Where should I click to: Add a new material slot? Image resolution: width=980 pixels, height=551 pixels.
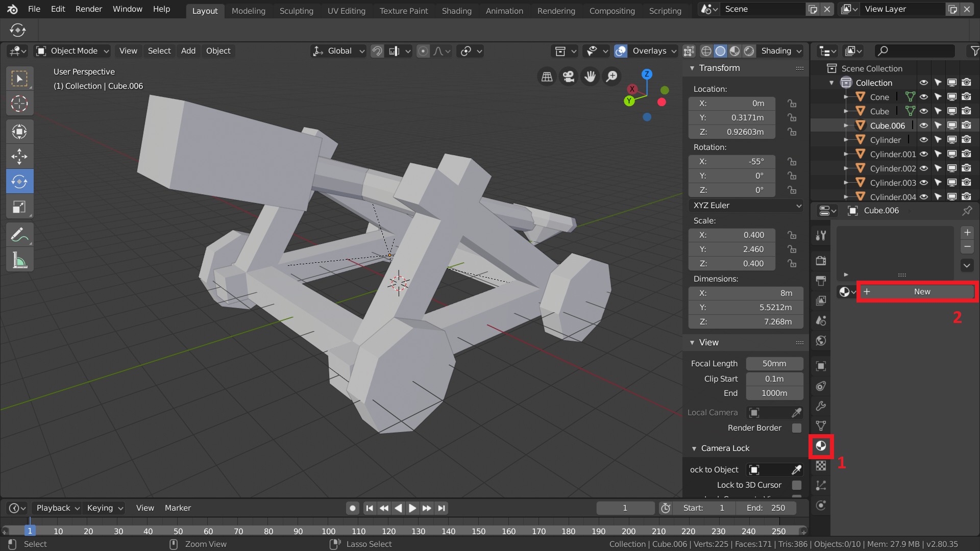click(x=967, y=233)
